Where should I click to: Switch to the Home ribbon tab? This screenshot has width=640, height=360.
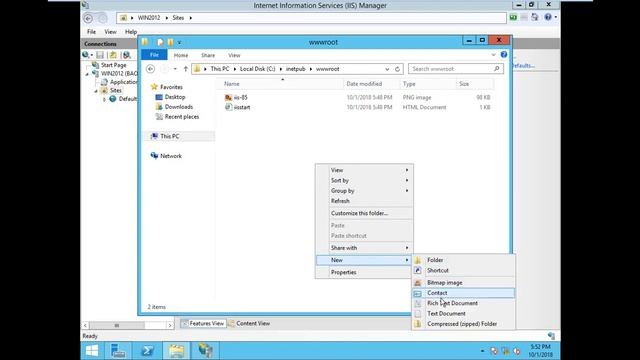(181, 55)
